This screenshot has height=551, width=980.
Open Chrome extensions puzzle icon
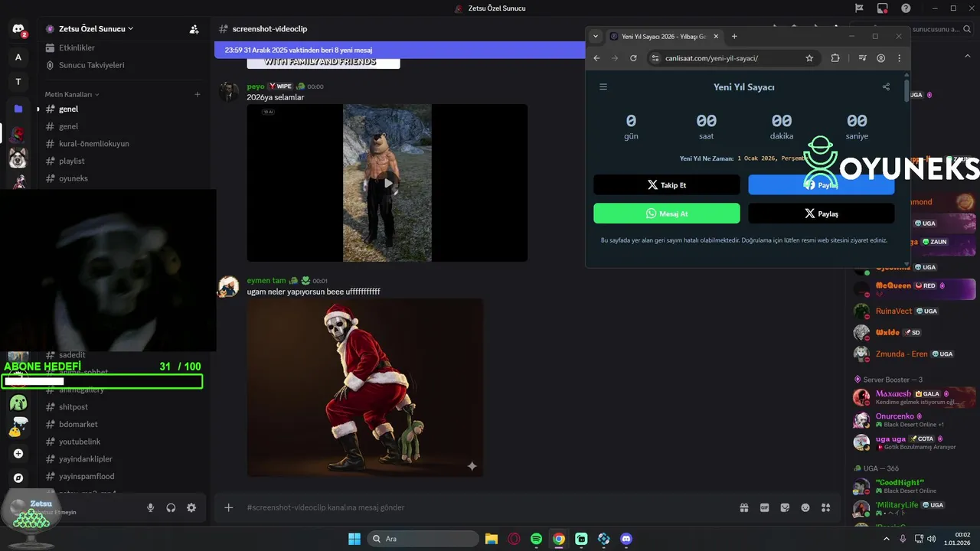click(x=835, y=58)
